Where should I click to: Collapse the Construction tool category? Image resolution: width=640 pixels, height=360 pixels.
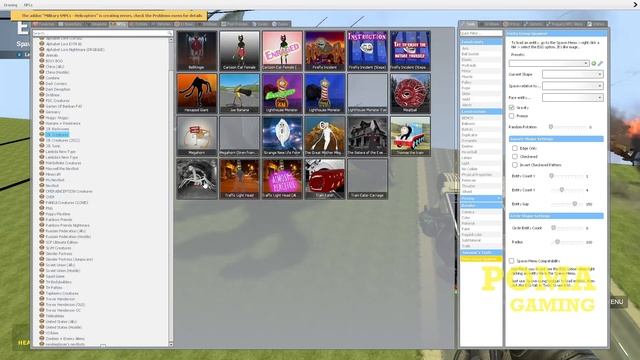pos(481,111)
